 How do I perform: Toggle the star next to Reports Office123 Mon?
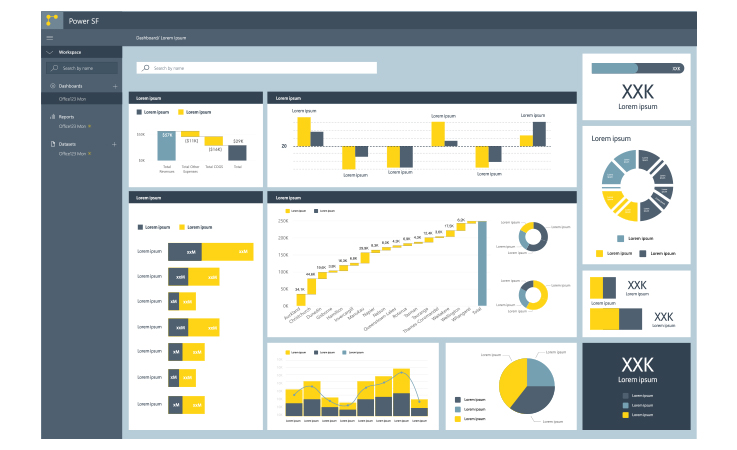(x=90, y=126)
